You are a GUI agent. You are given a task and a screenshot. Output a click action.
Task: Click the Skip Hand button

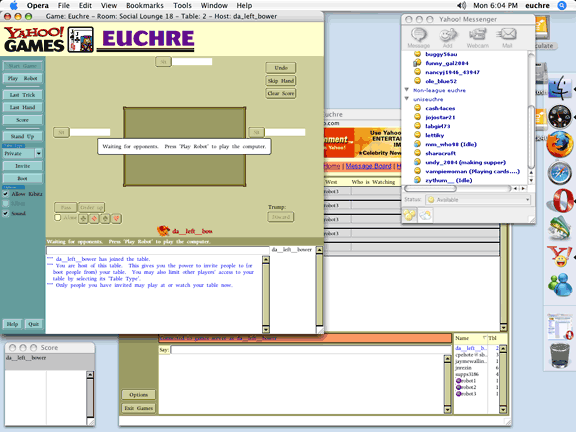click(281, 80)
